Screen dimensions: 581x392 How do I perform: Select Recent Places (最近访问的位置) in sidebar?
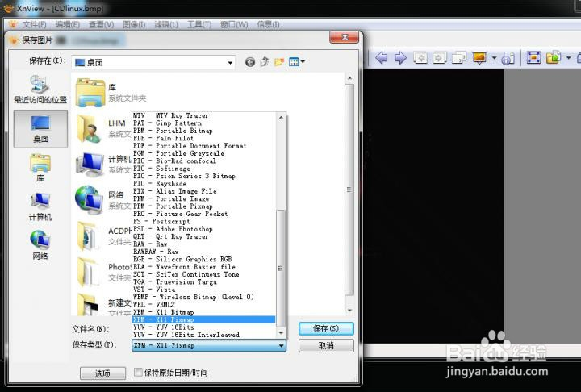pos(40,89)
